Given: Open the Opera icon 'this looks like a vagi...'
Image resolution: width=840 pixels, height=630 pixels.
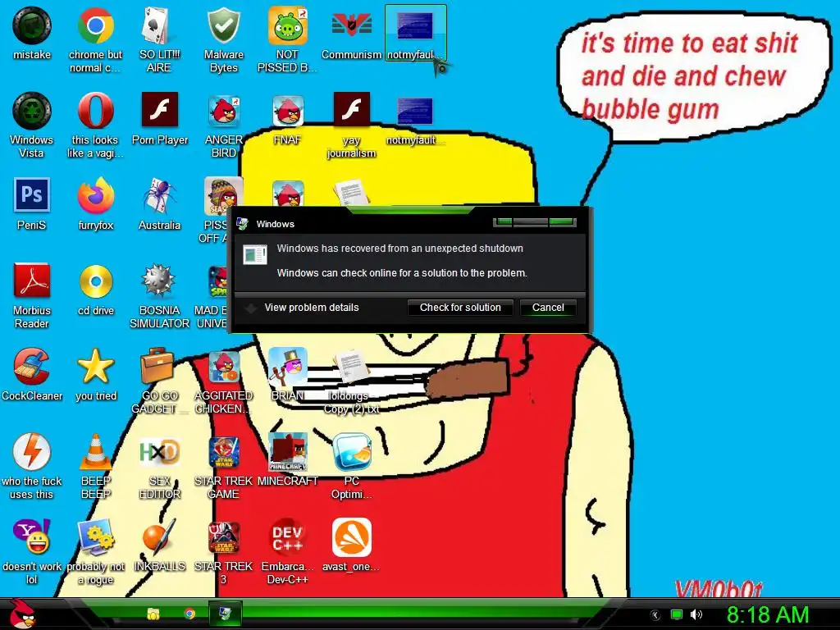Looking at the screenshot, I should click(x=95, y=125).
